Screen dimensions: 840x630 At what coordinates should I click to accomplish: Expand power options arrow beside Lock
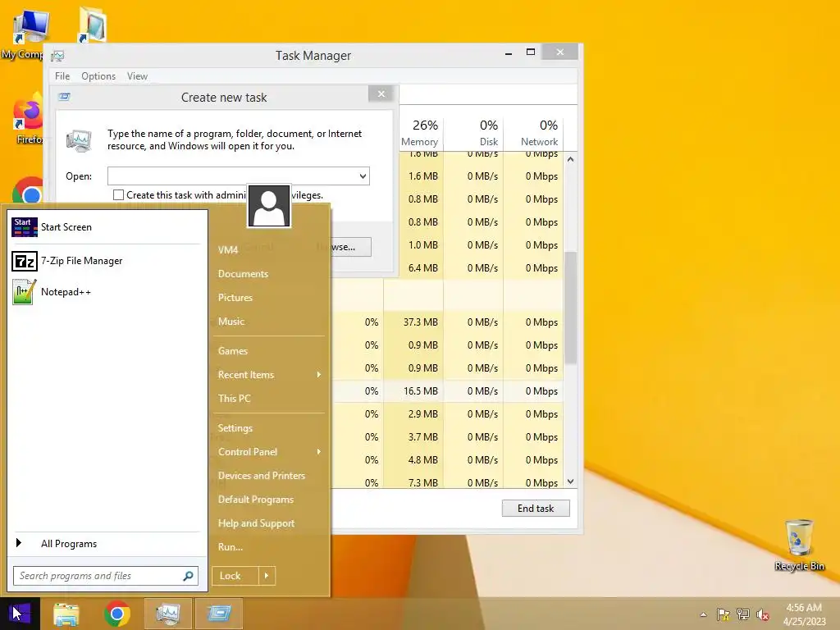coord(267,576)
